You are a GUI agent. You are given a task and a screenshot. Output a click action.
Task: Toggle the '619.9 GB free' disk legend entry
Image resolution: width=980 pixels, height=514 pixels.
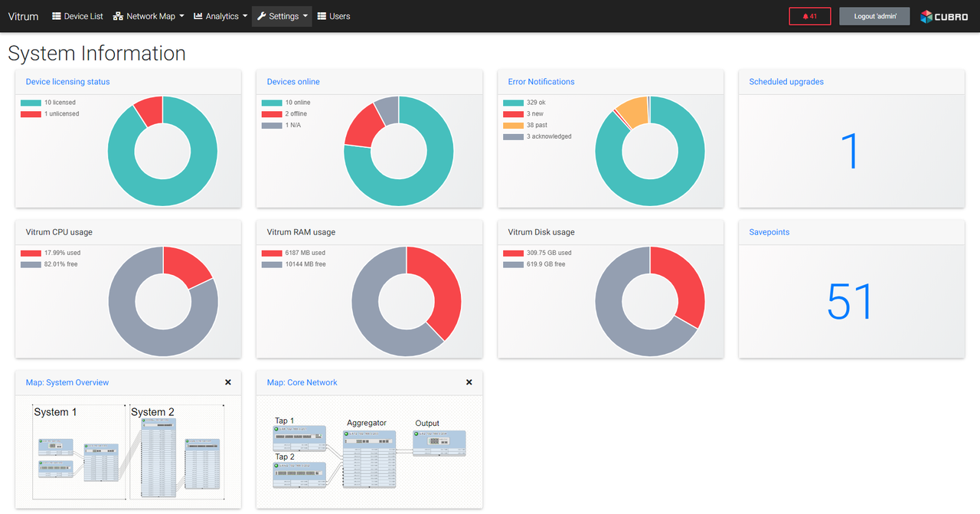click(534, 264)
